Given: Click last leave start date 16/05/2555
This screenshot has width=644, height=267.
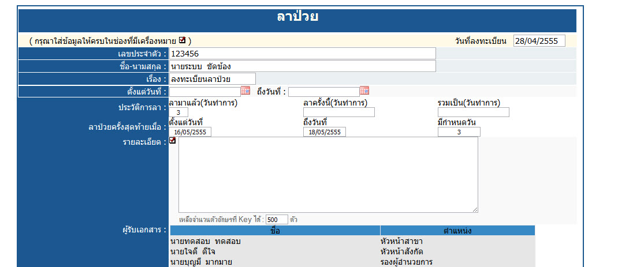Looking at the screenshot, I should pyautogui.click(x=190, y=132).
